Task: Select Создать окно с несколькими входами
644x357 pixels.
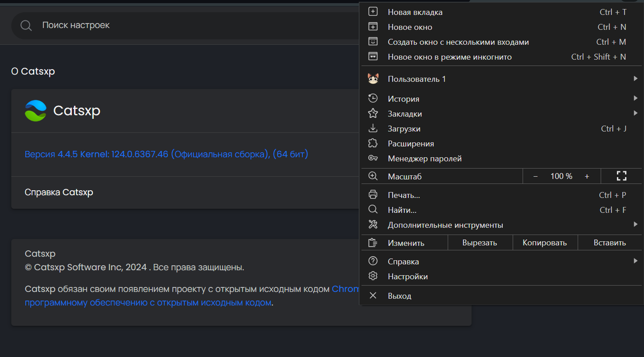Action: click(x=501, y=42)
